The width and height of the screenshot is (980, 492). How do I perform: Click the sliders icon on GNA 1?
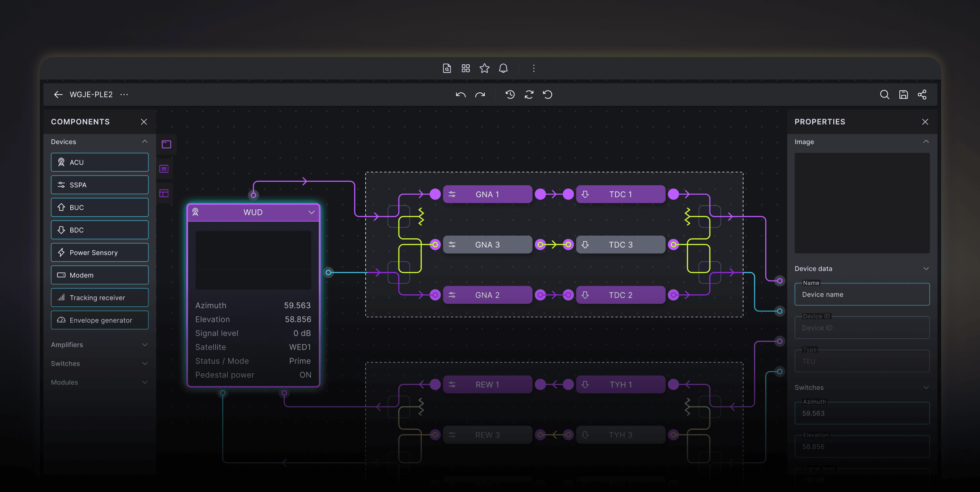[452, 194]
